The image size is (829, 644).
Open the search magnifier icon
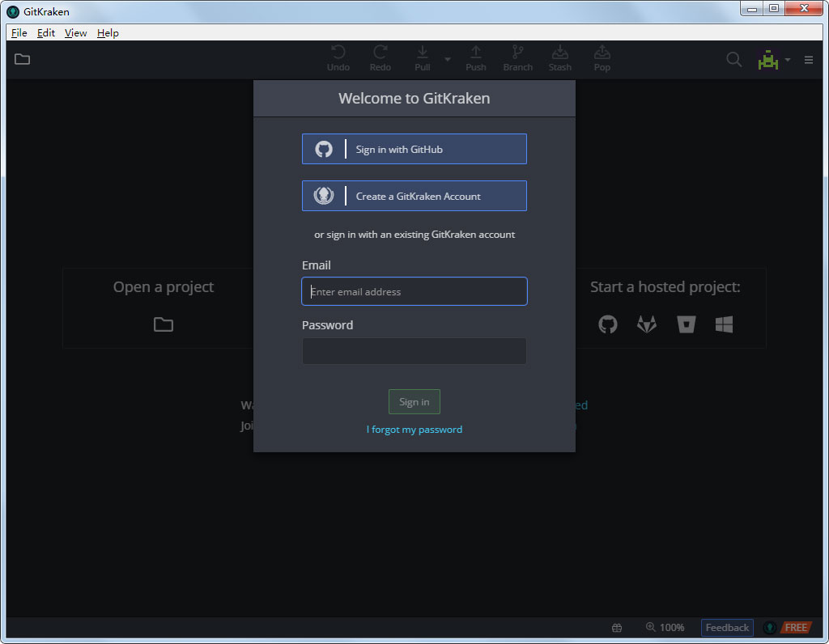[x=733, y=59]
